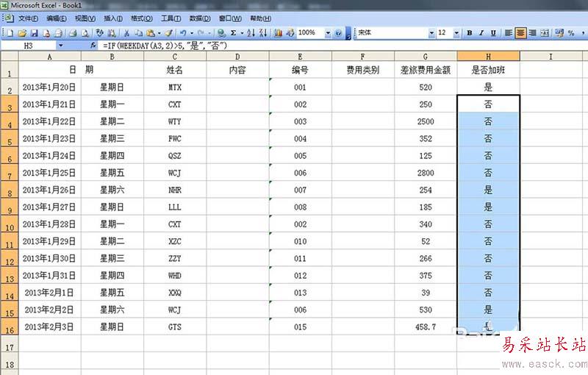Apply percent style formatting
The height and width of the screenshot is (375, 588).
click(571, 33)
